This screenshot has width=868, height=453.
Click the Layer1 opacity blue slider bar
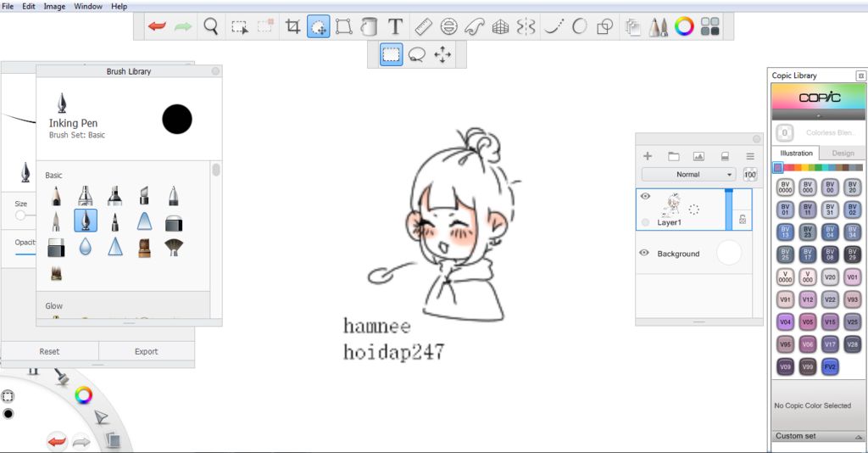pos(728,210)
